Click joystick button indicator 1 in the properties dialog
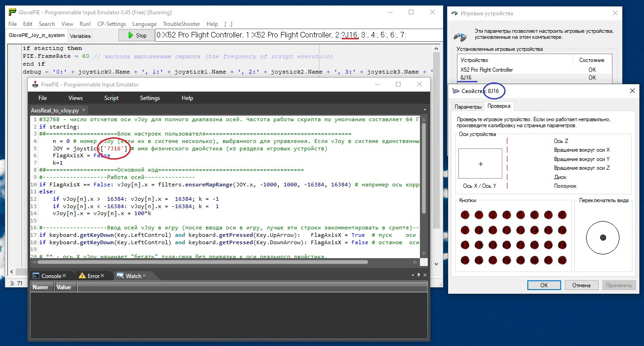The image size is (644, 346). pos(465,215)
